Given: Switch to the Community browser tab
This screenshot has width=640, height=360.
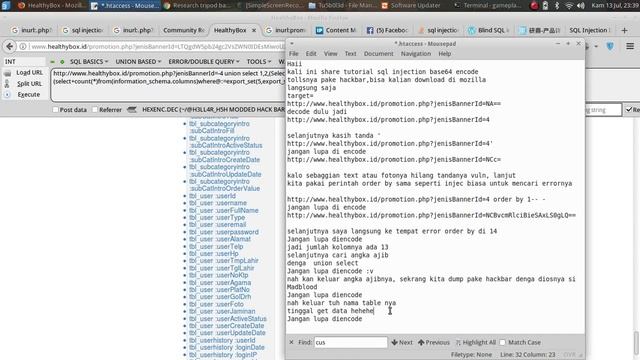Looking at the screenshot, I should (184, 30).
